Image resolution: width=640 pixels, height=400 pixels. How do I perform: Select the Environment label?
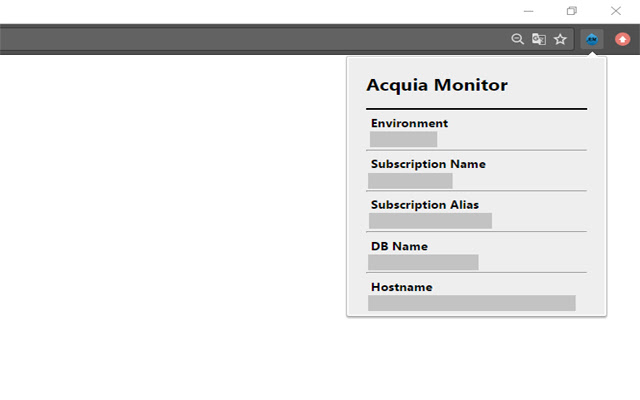(x=409, y=123)
